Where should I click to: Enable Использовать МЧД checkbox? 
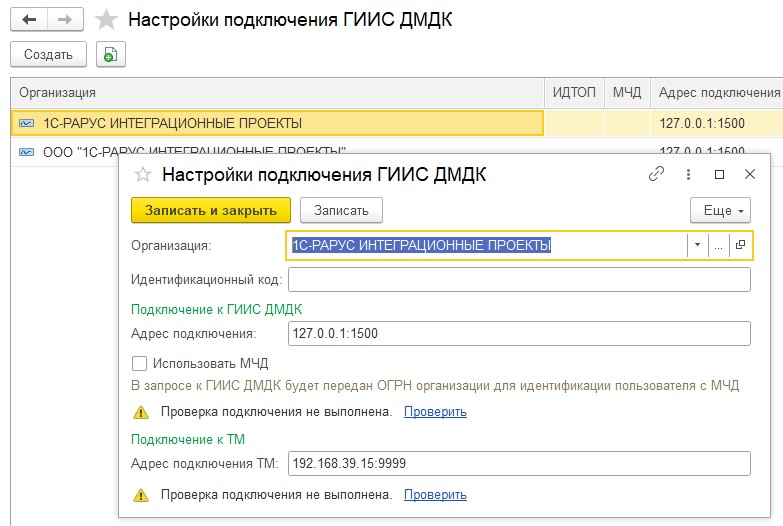tap(139, 363)
